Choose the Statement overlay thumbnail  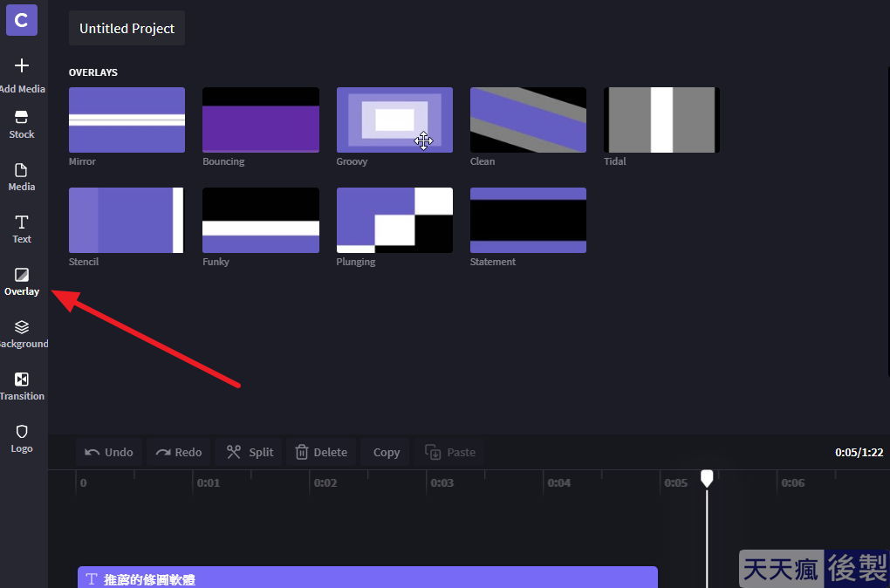528,220
